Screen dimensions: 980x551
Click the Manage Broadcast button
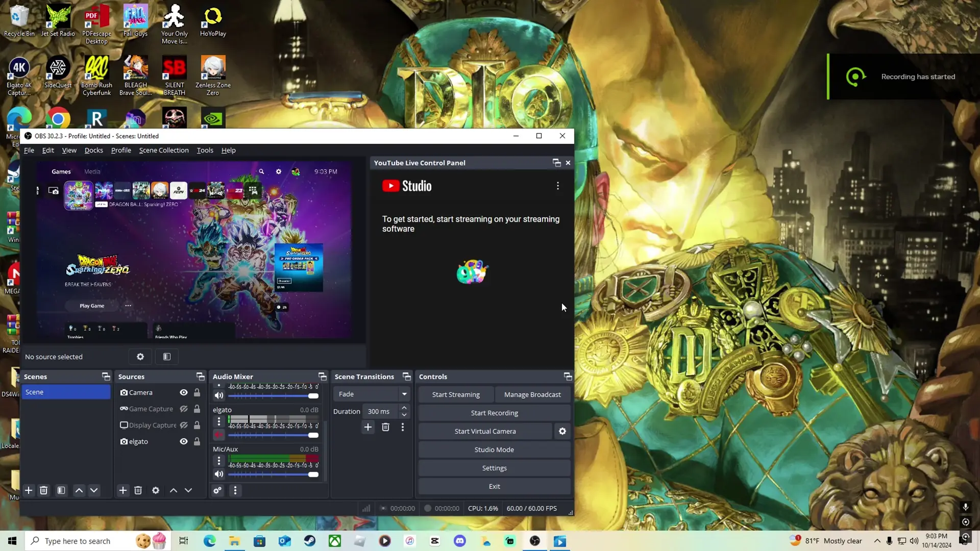tap(532, 394)
